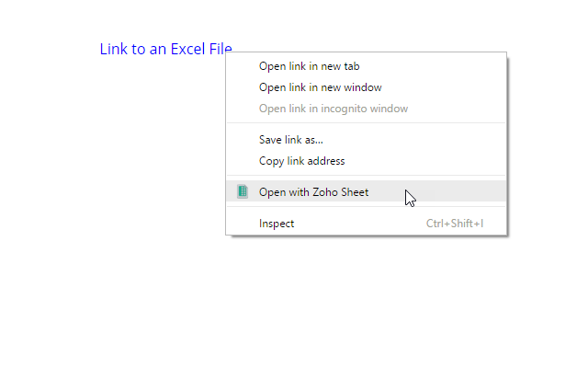Open the Excel file link in a new tab
The width and height of the screenshot is (588, 368).
click(x=366, y=66)
